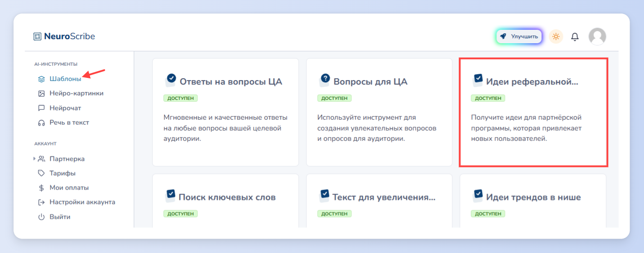644x253 pixels.
Task: Open the Вопросы для ЦА template title
Action: (x=370, y=81)
